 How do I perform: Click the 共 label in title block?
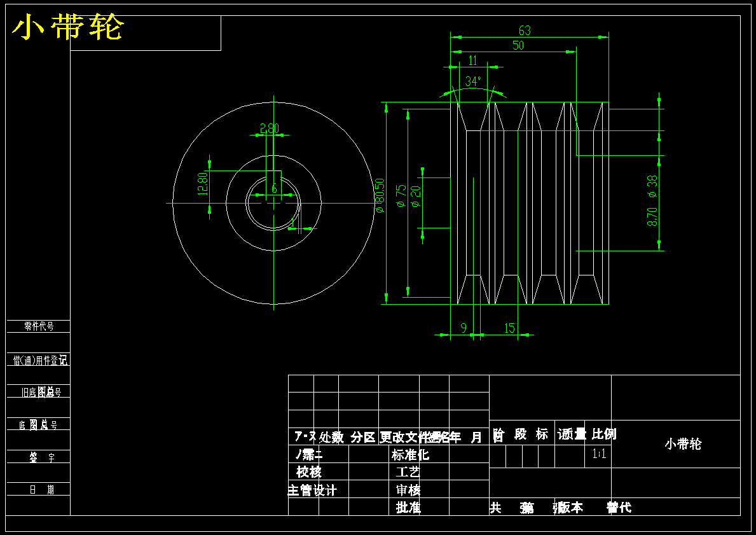coord(495,508)
